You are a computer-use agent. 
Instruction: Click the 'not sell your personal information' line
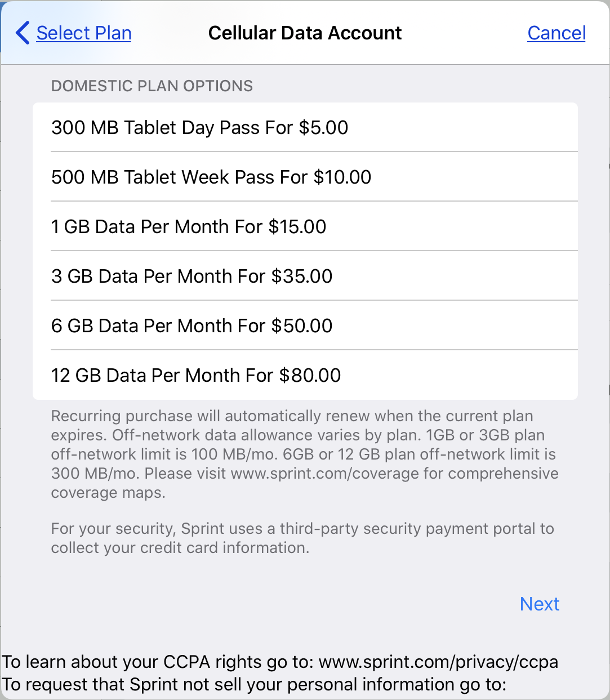255,685
